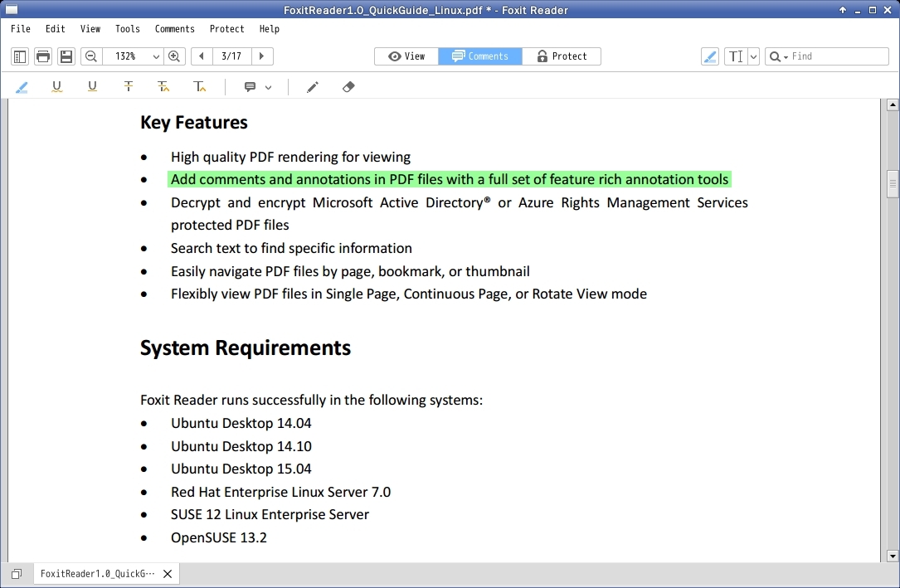
Task: Click the Note comment bubble icon
Action: [250, 87]
